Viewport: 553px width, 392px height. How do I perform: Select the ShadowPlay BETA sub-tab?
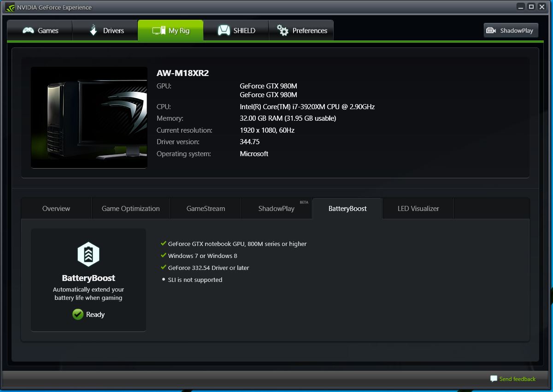pyautogui.click(x=276, y=209)
